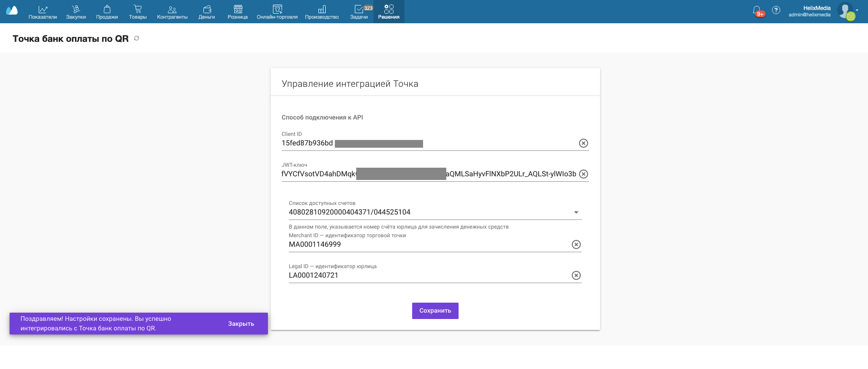Open the Закупки section
This screenshot has height=369, width=868.
76,12
